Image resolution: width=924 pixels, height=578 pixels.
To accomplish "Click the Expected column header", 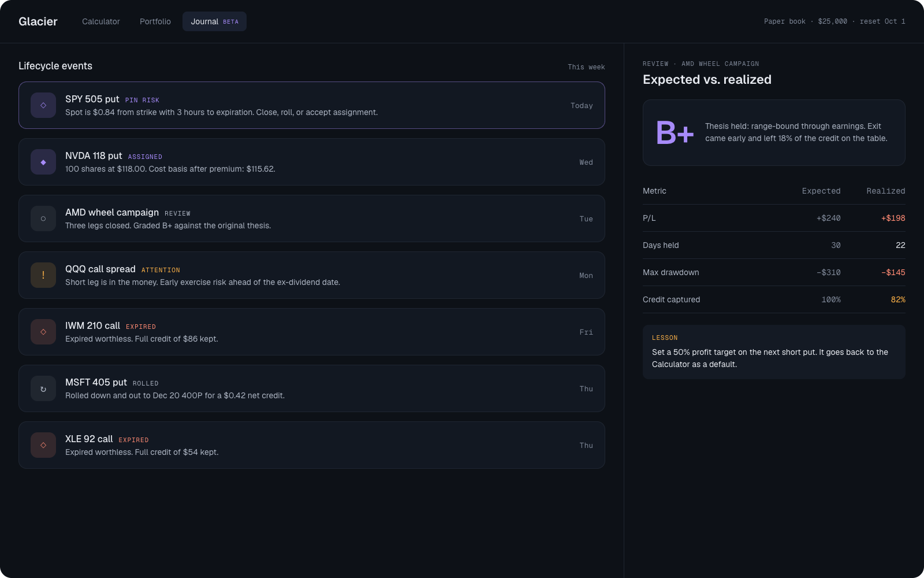I will pos(821,191).
